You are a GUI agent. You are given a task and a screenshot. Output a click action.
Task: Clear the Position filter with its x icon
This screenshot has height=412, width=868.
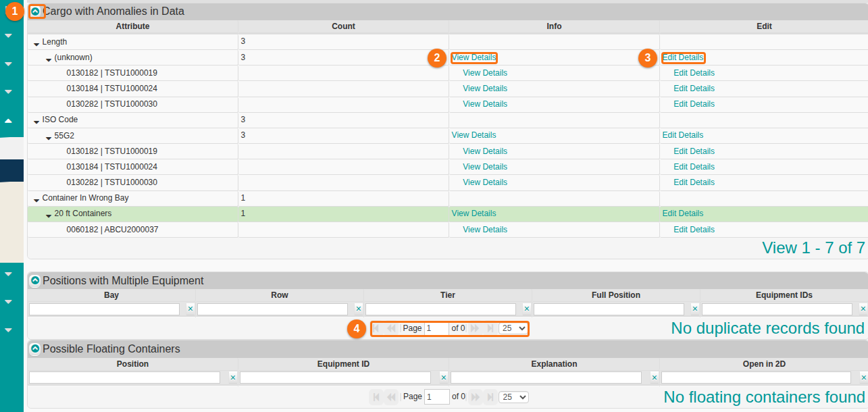(x=232, y=378)
